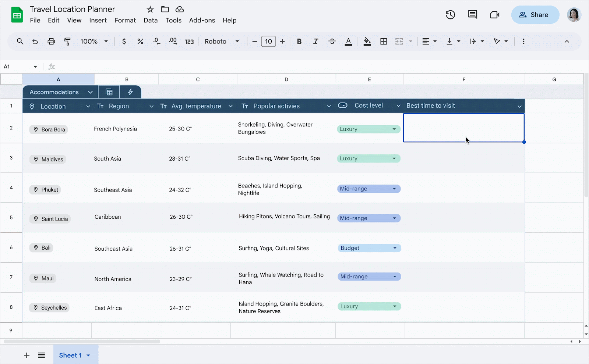The height and width of the screenshot is (364, 589).
Task: Click the print icon
Action: coord(51,42)
